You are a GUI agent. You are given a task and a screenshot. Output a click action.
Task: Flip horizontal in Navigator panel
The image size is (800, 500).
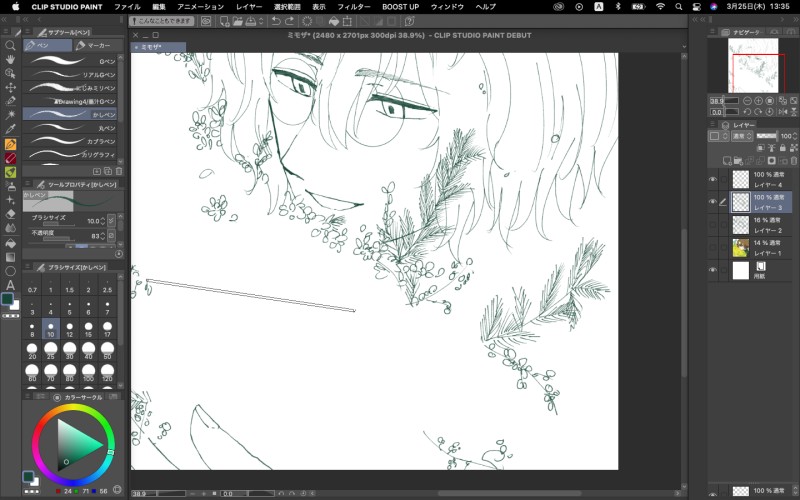coord(782,112)
